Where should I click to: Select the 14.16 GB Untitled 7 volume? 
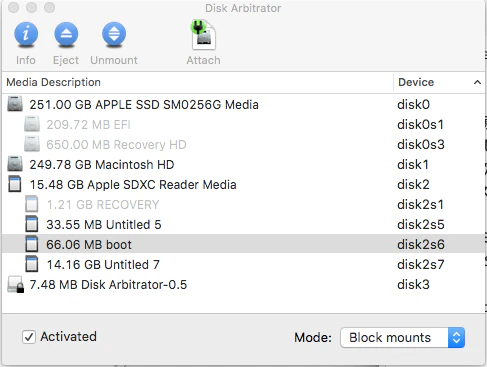[x=243, y=264]
